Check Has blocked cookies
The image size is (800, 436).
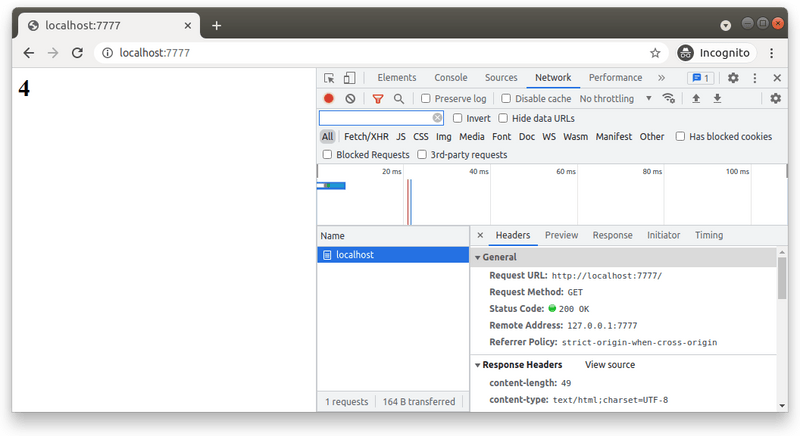pyautogui.click(x=680, y=136)
